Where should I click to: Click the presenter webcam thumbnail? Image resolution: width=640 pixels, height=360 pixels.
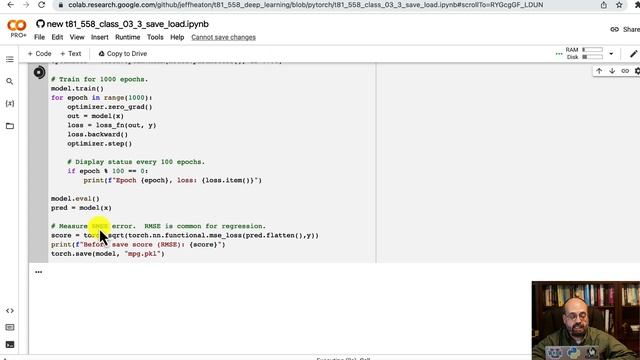click(x=586, y=320)
